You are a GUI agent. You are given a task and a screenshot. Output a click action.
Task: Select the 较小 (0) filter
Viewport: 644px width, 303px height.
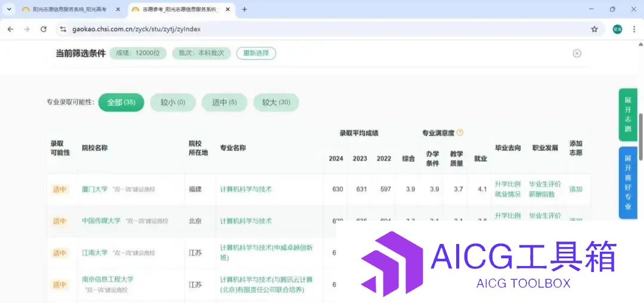tap(173, 102)
